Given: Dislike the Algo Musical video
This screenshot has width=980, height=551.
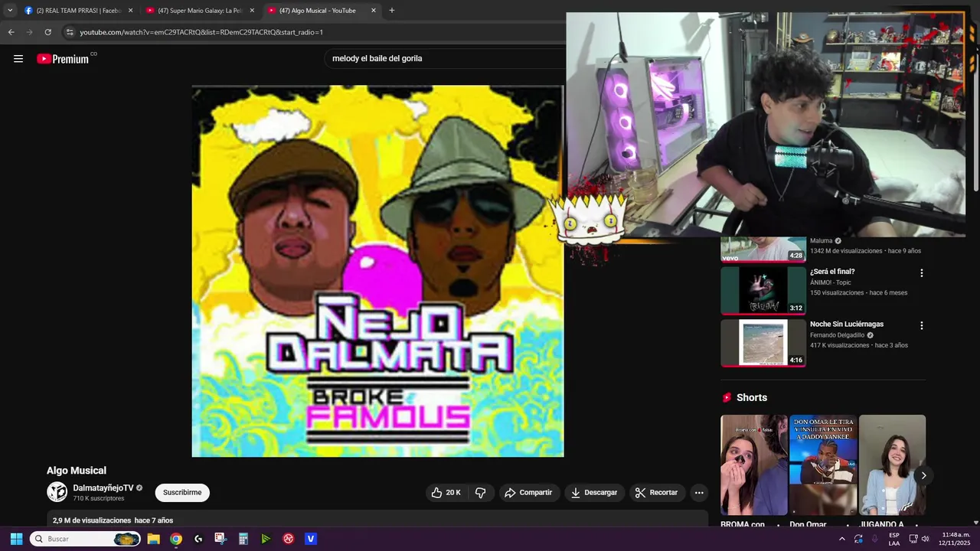Looking at the screenshot, I should (x=481, y=493).
